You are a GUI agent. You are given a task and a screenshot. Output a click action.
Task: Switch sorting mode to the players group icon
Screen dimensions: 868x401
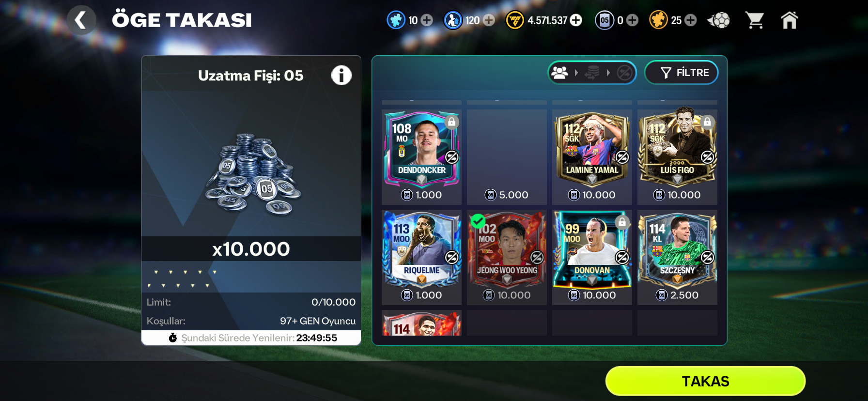[559, 73]
